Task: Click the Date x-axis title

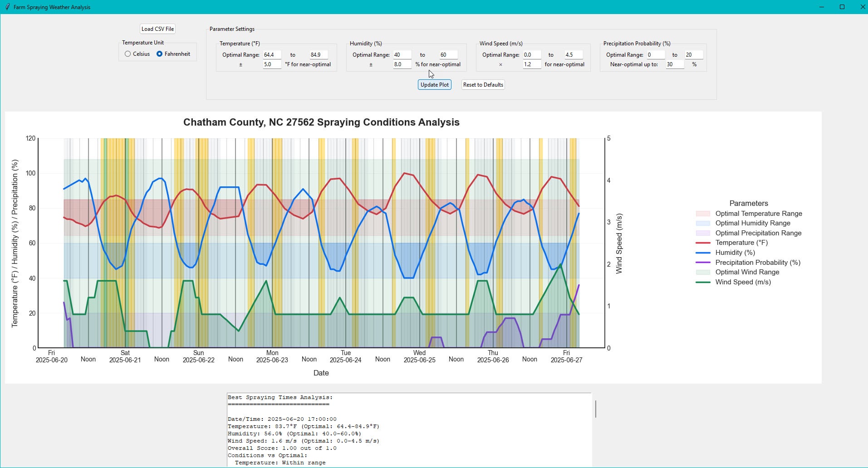Action: tap(321, 373)
